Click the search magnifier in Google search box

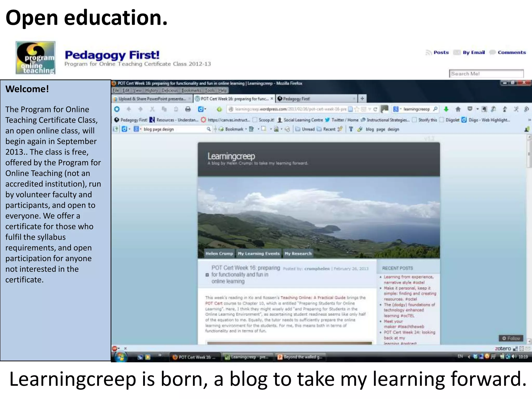[x=435, y=109]
